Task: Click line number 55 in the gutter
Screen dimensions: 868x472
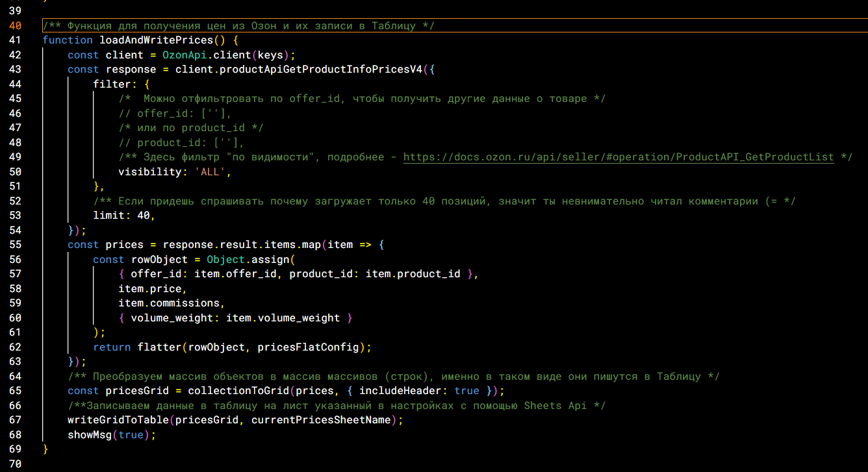Action: click(x=16, y=245)
